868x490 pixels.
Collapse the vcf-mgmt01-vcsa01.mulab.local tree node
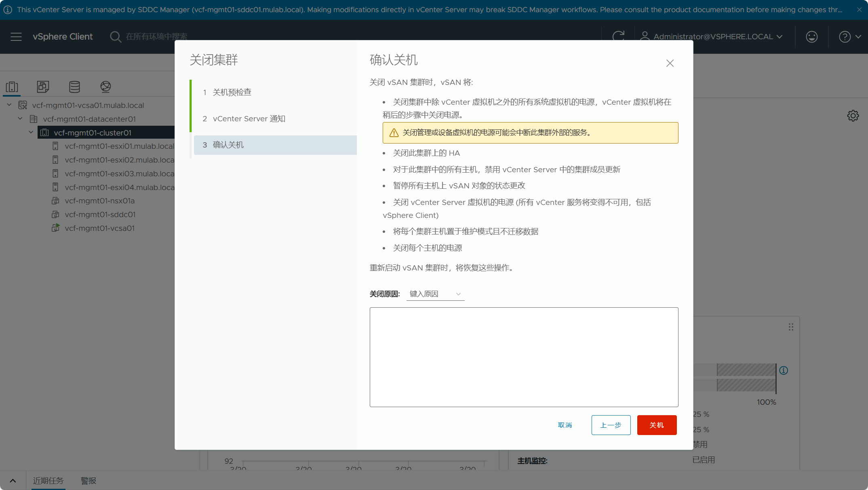9,105
